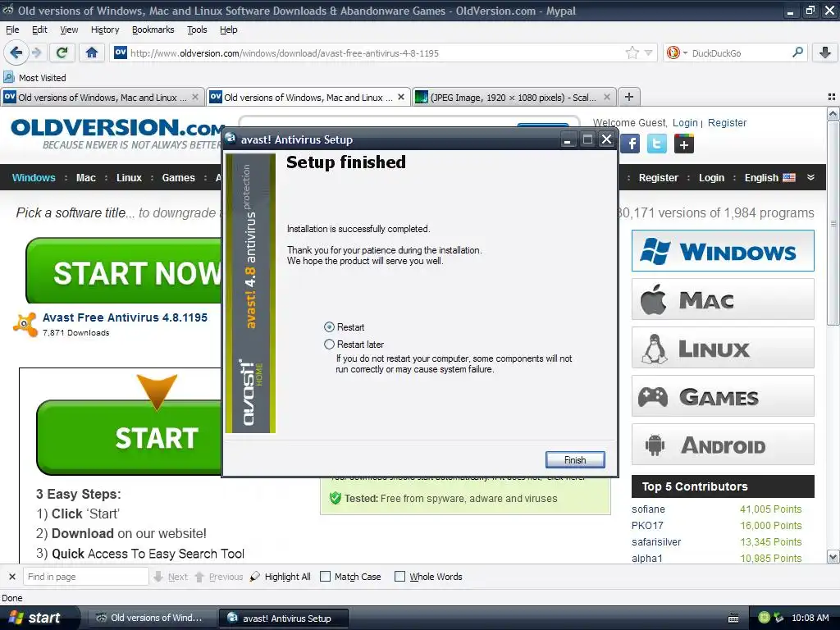Screen dimensions: 840x630
Task: Click the page scrollbar down arrow
Action: [x=833, y=557]
